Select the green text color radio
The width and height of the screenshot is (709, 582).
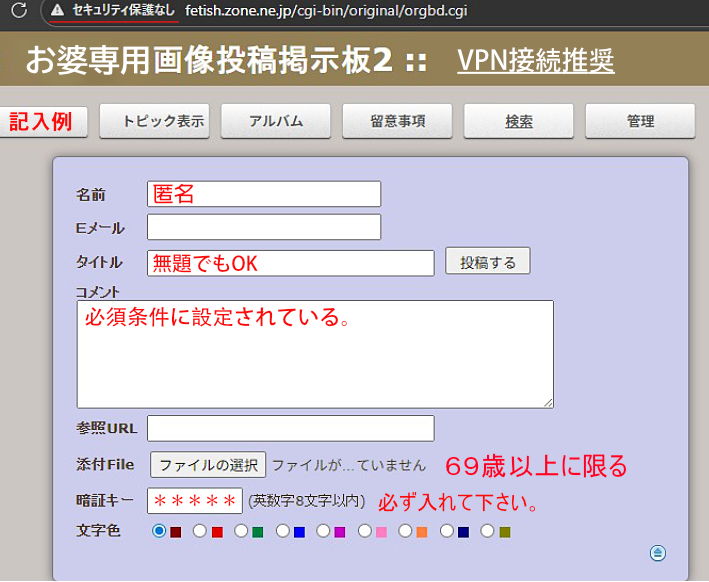coord(241,531)
